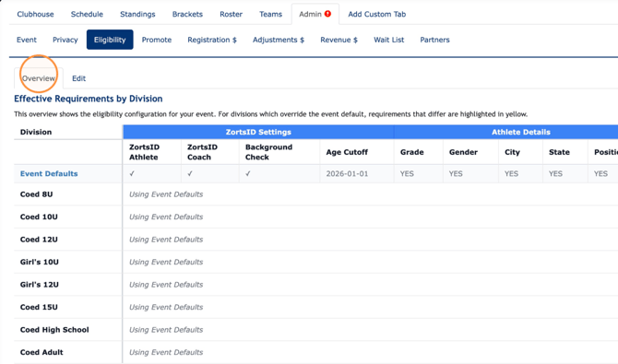
Task: Click the Background Check checkmark in Event Defaults
Action: click(248, 173)
